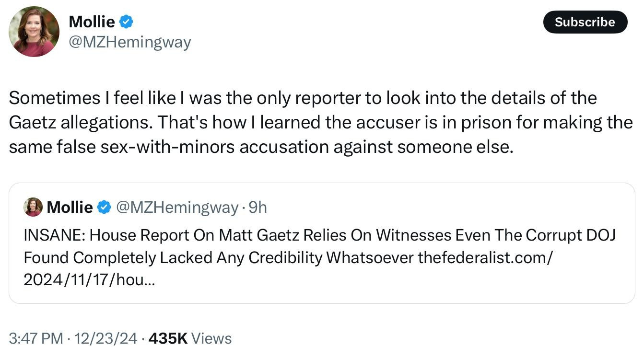Open Mollie's large profile photo

[34, 32]
